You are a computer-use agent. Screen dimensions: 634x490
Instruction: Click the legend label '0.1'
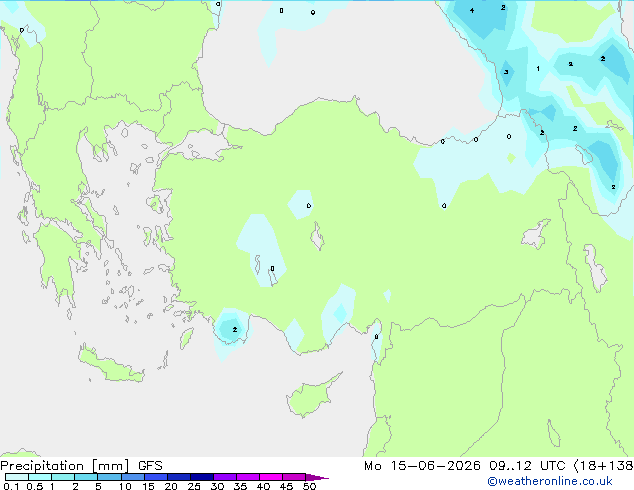(11, 486)
